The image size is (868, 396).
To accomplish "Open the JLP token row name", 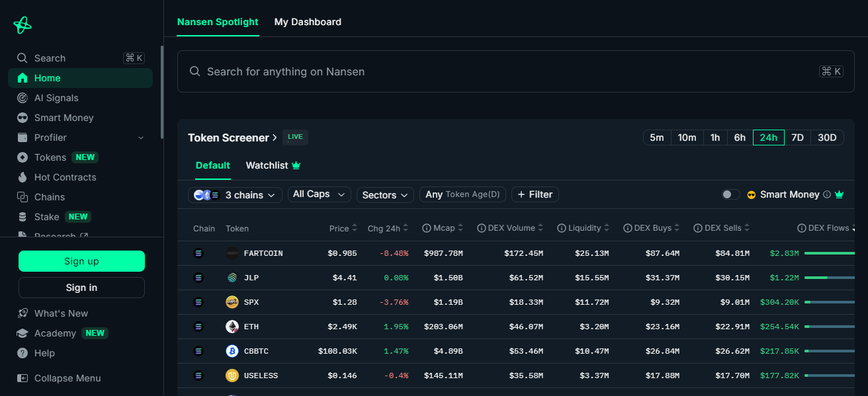I will tap(251, 278).
